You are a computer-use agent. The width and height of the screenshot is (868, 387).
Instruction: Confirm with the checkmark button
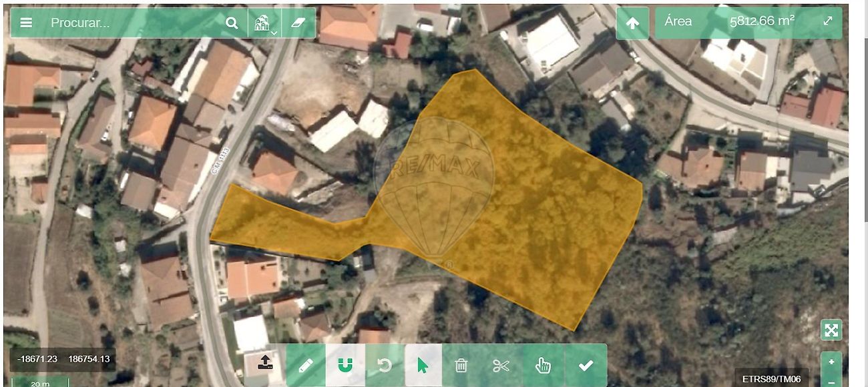(x=586, y=365)
